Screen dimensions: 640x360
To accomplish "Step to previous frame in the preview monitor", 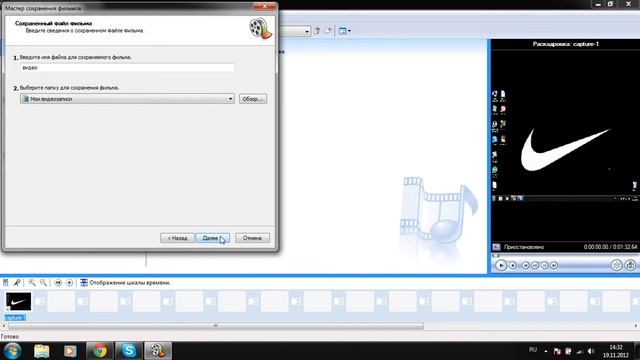I will pyautogui.click(x=535, y=265).
